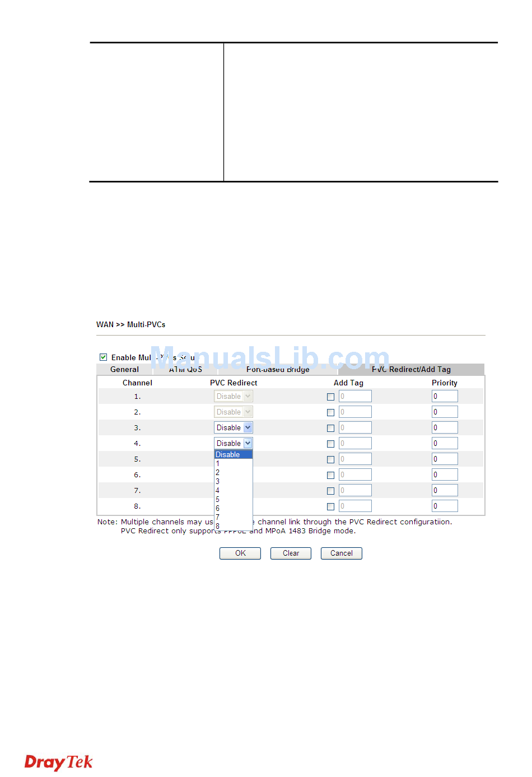
Task: Click Priority field for channel 6
Action: tap(445, 474)
